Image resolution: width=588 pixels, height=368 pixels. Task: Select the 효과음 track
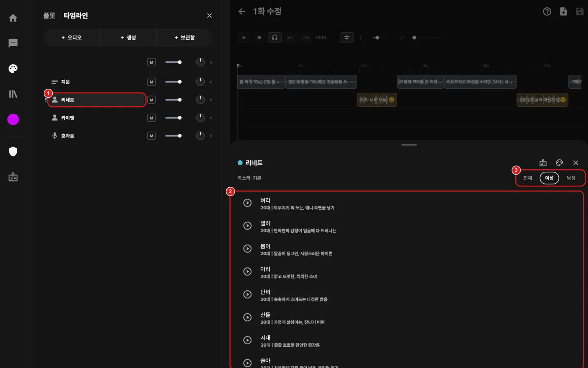96,136
